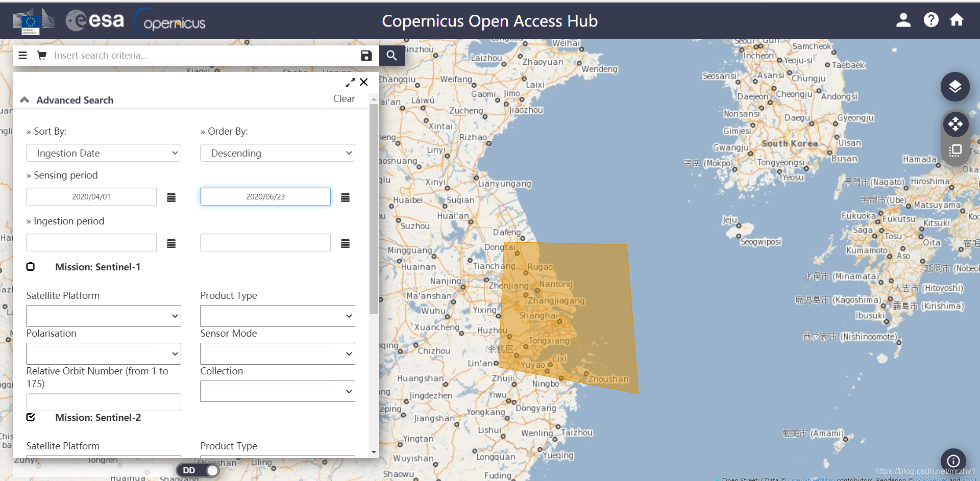
Task: Open the Sensor Mode dropdown
Action: coord(278,354)
